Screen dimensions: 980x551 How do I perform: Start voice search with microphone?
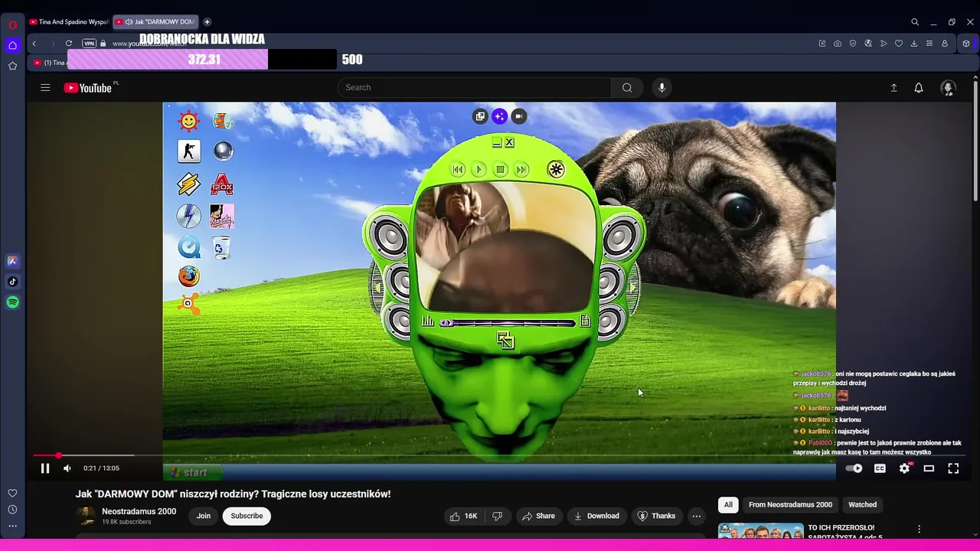coord(662,87)
